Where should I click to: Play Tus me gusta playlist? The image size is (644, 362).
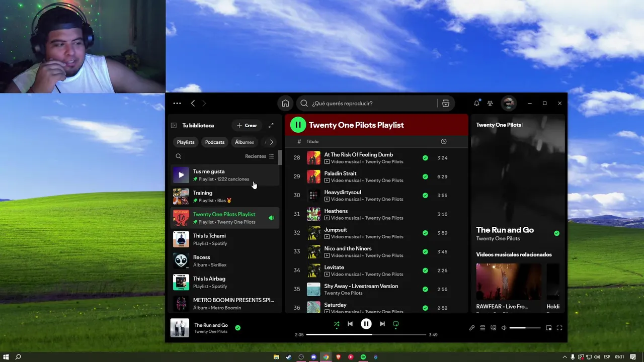[x=181, y=175]
